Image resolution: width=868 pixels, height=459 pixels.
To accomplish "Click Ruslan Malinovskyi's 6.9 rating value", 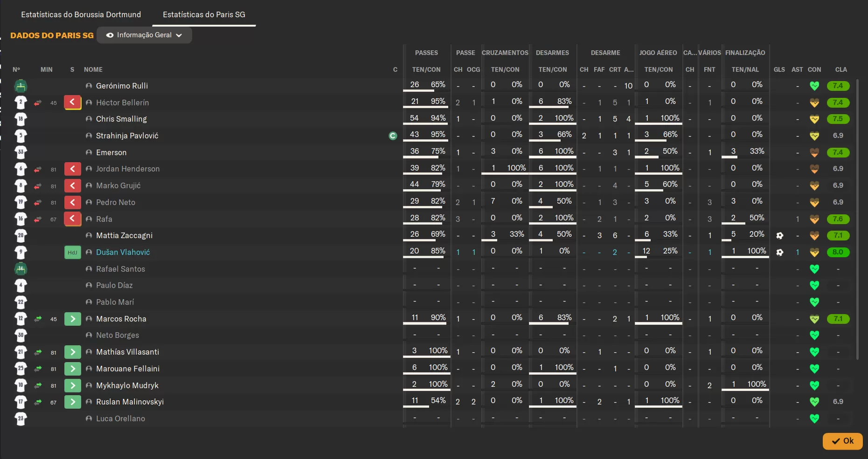I will point(838,402).
